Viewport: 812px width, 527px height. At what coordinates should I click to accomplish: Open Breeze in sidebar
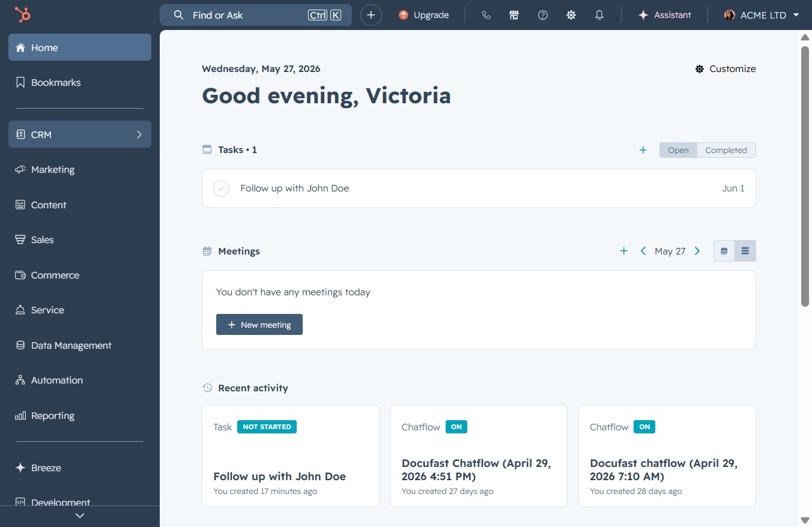(80, 468)
